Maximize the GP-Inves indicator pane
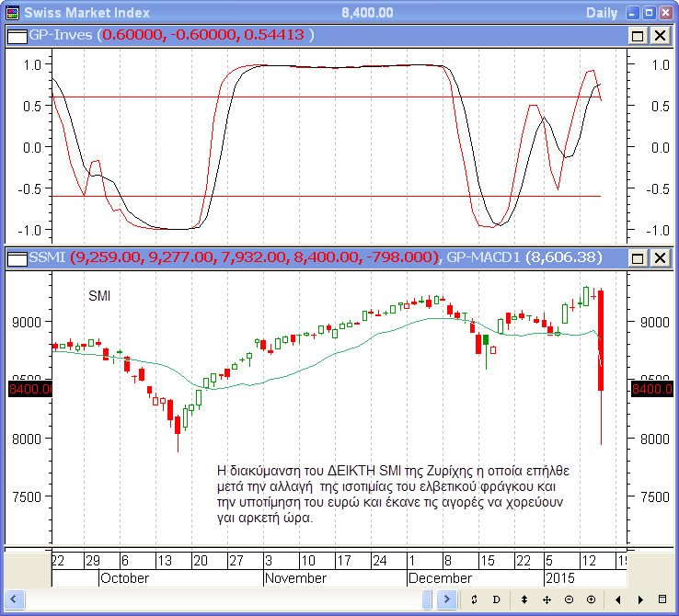Viewport: 679px width, 616px height. [x=638, y=36]
